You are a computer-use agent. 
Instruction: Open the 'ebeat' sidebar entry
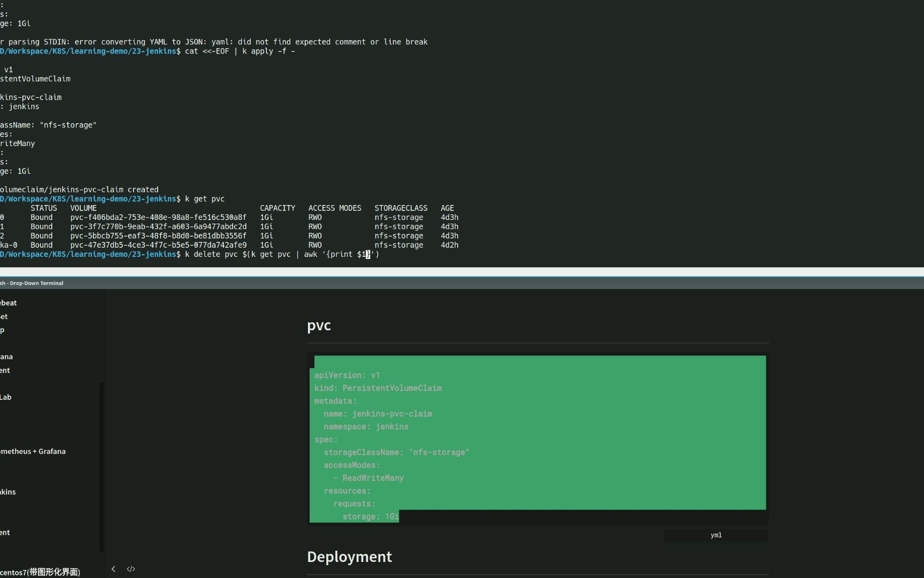pos(9,303)
